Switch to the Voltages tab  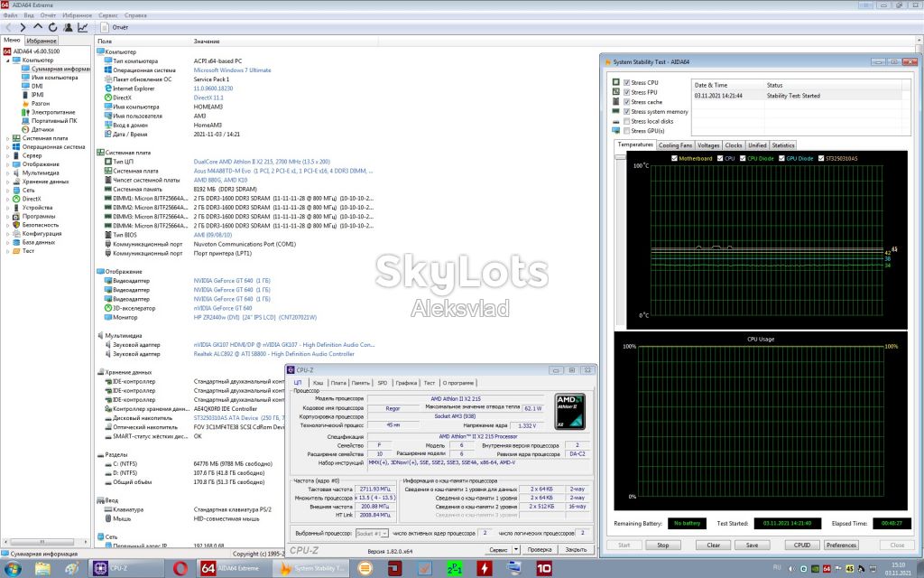(x=708, y=145)
